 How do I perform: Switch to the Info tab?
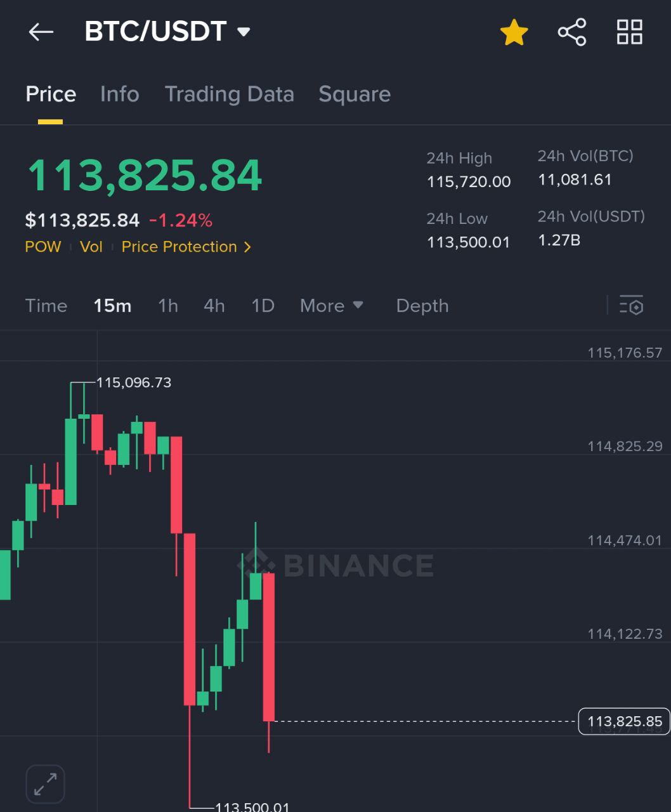(x=120, y=94)
